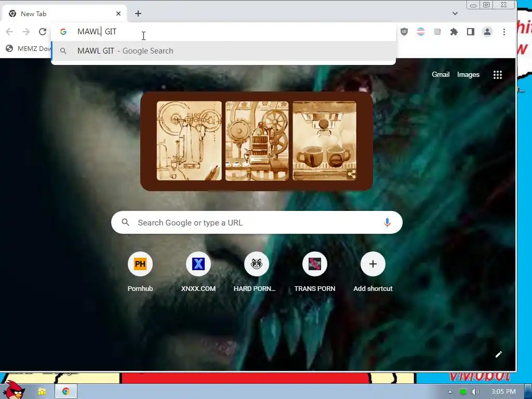Screen dimensions: 532x399
Task: Open a new tab with plus button
Action: pyautogui.click(x=138, y=14)
